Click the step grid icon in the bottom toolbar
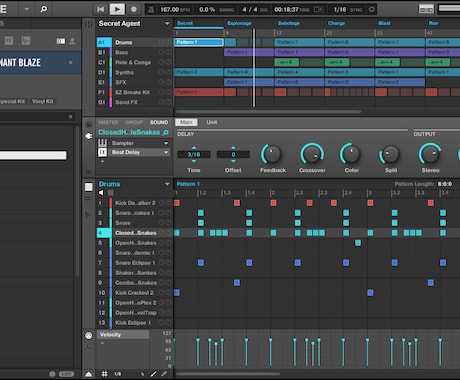This screenshot has width=460, height=380. point(104,374)
